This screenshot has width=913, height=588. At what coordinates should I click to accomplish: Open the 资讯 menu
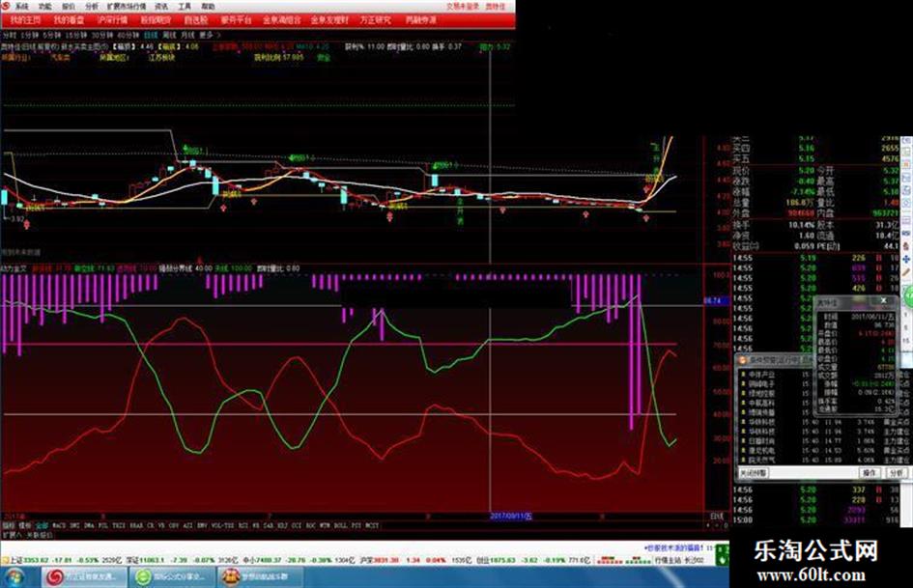(x=161, y=6)
